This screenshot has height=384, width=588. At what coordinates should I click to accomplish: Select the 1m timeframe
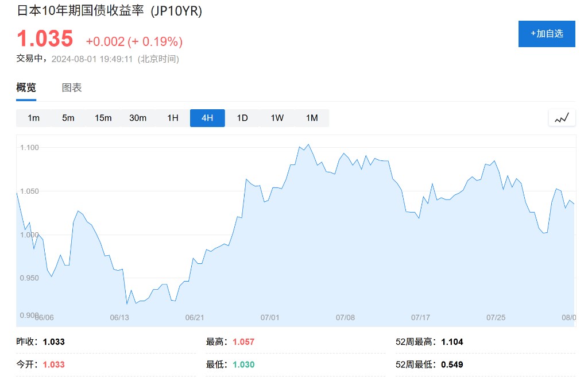point(34,118)
